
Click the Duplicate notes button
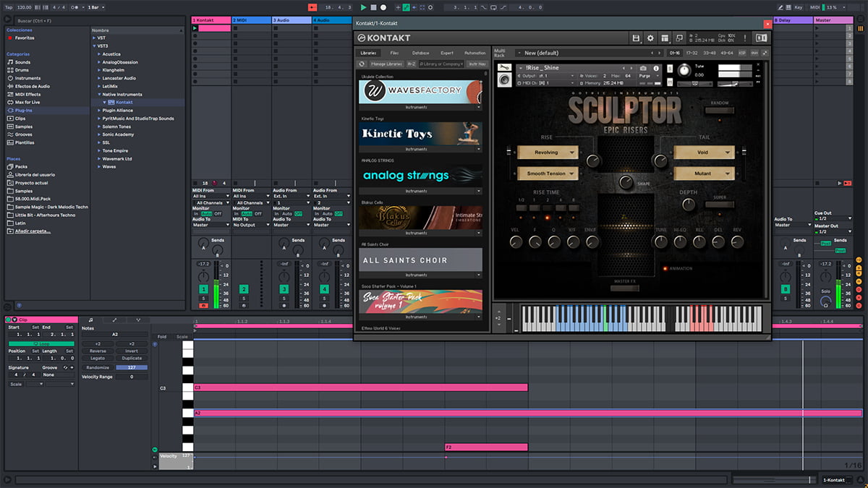click(x=132, y=358)
